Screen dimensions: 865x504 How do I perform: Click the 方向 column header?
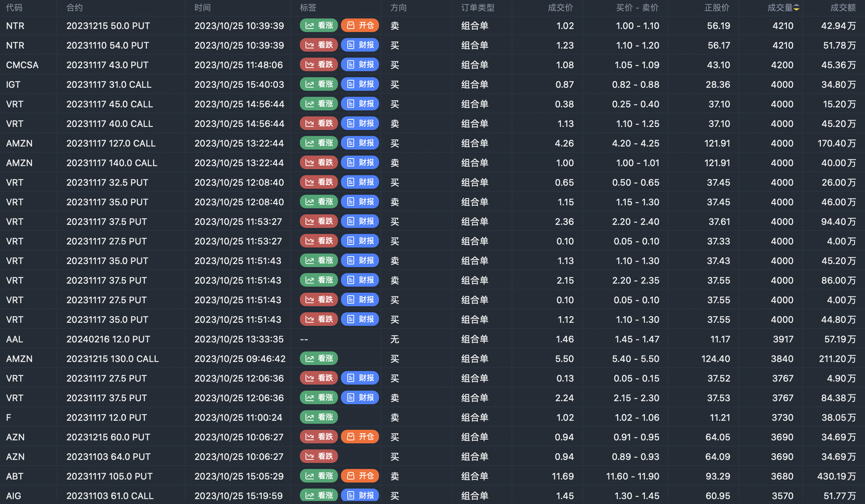[399, 8]
